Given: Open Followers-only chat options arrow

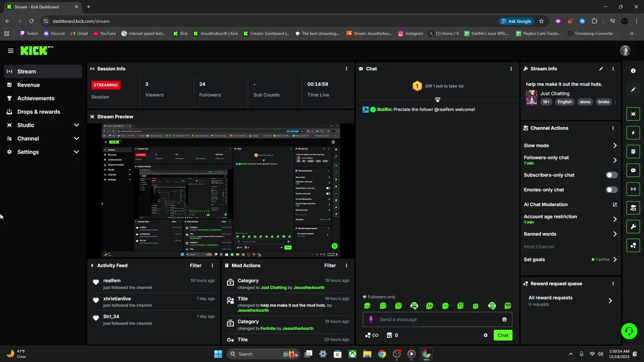Looking at the screenshot, I should [615, 160].
